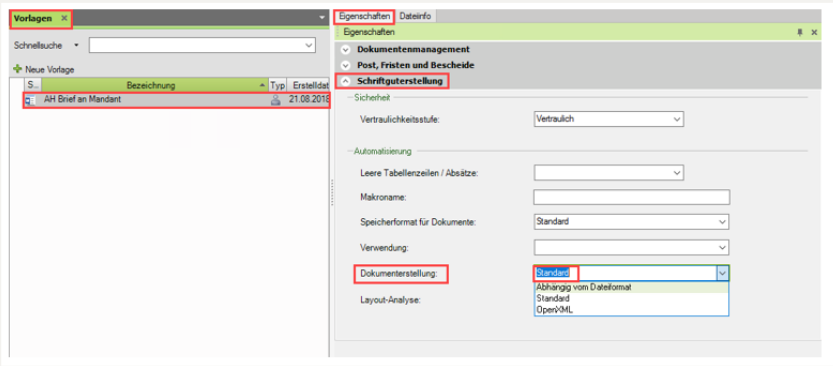Click the Neue Vorlage link text
This screenshot has height=366, width=833.
pyautogui.click(x=49, y=69)
